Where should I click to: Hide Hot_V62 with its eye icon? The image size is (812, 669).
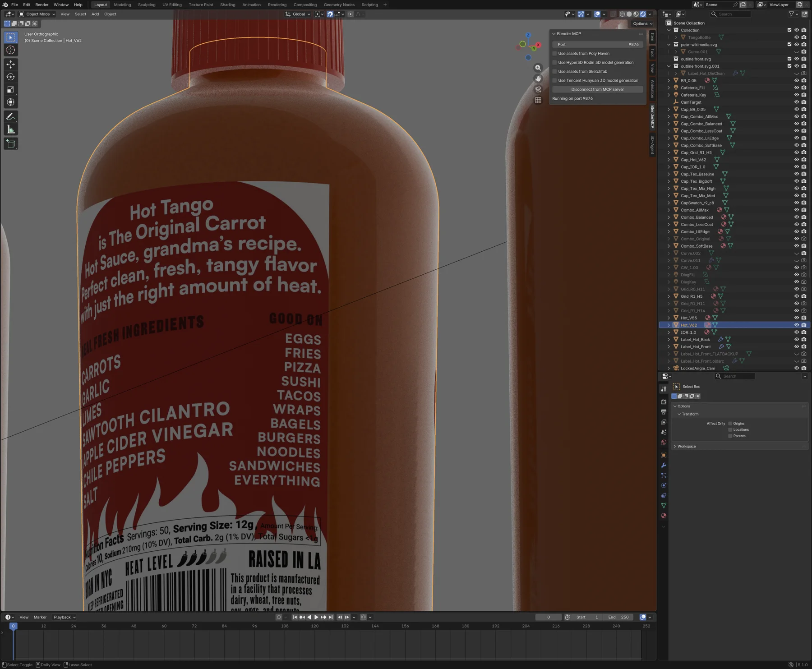pos(796,325)
